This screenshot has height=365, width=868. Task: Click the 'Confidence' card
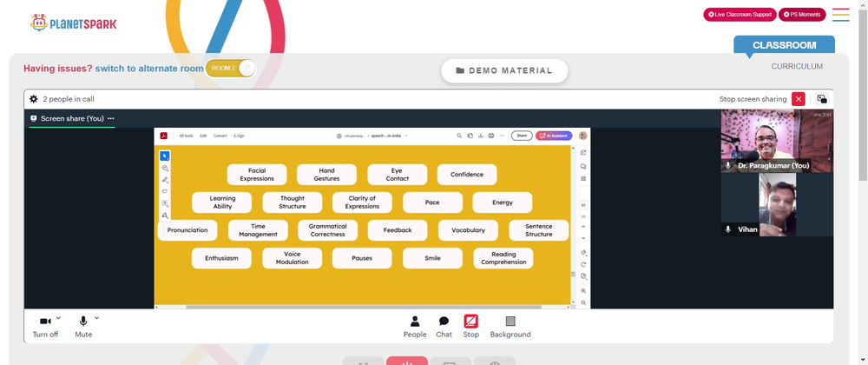tap(467, 175)
